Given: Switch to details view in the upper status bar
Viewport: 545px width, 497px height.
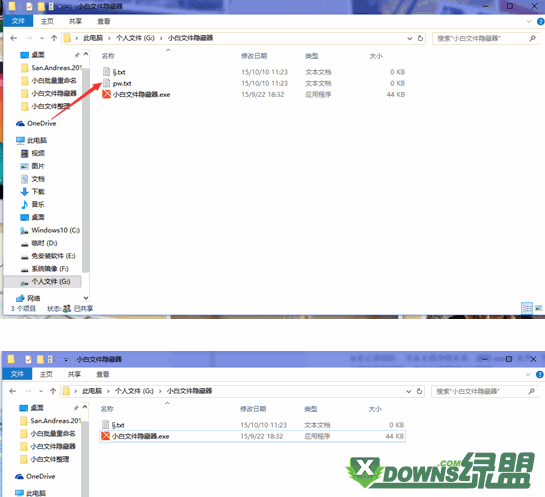Looking at the screenshot, I should tap(527, 308).
